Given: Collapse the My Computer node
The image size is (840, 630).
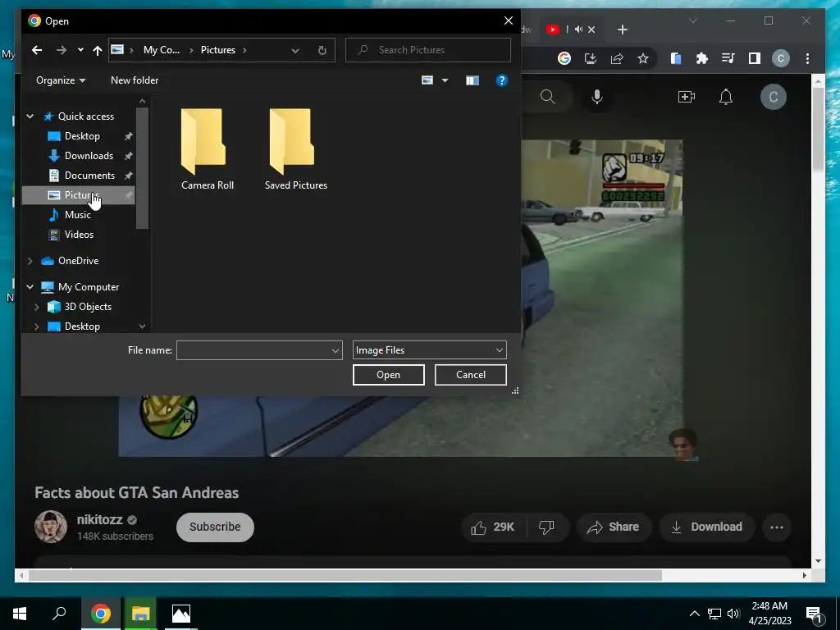Looking at the screenshot, I should (30, 287).
